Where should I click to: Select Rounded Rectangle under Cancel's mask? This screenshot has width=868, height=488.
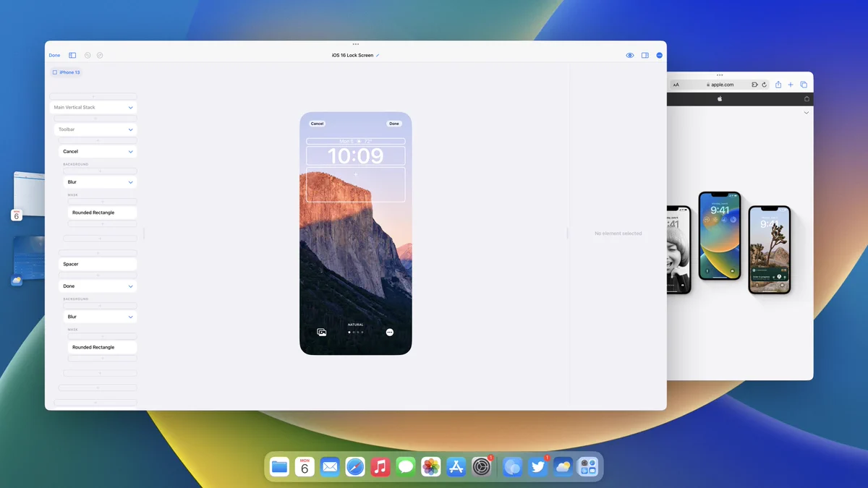click(x=102, y=213)
